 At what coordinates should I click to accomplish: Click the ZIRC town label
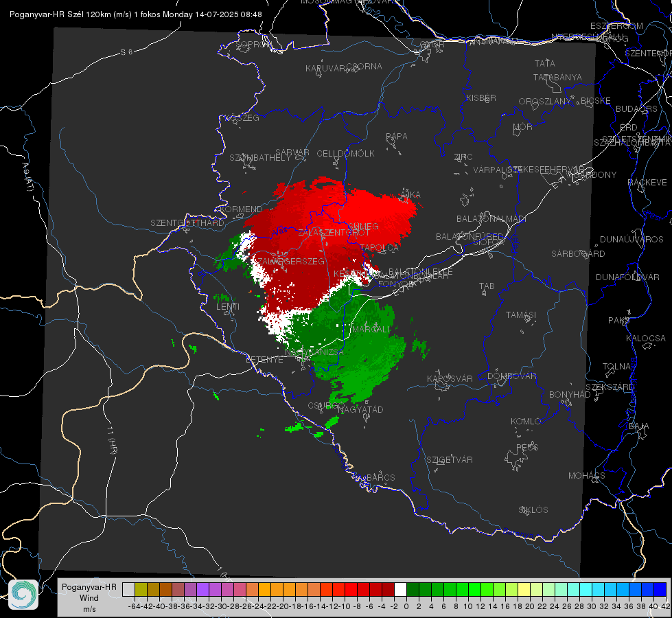463,157
